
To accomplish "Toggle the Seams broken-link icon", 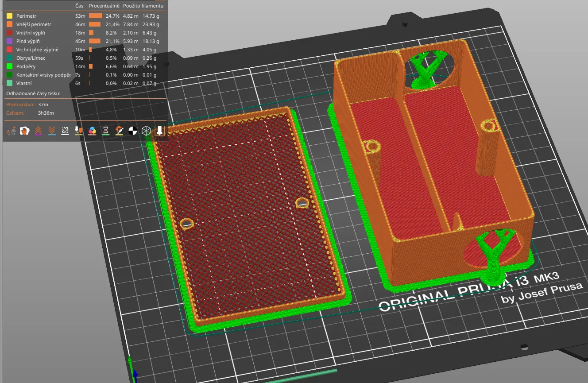I will pyautogui.click(x=65, y=131).
